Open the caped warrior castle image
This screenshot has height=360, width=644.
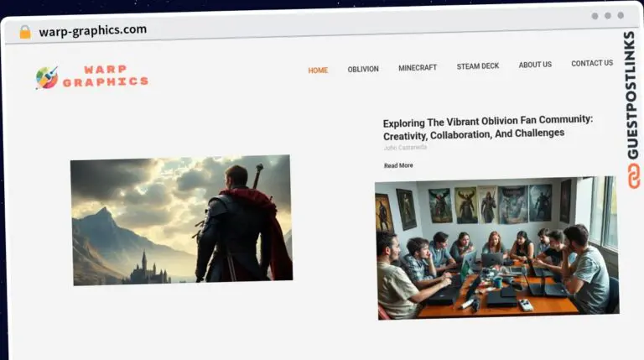tap(181, 220)
